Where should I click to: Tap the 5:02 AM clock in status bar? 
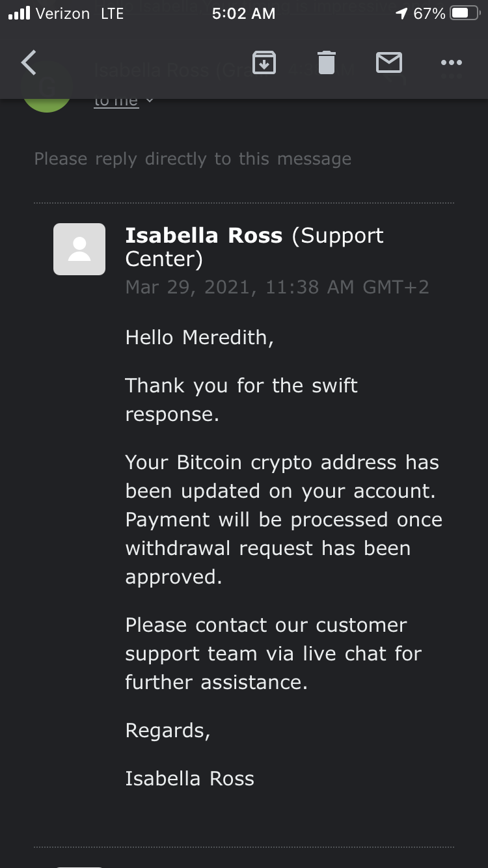coord(243,14)
